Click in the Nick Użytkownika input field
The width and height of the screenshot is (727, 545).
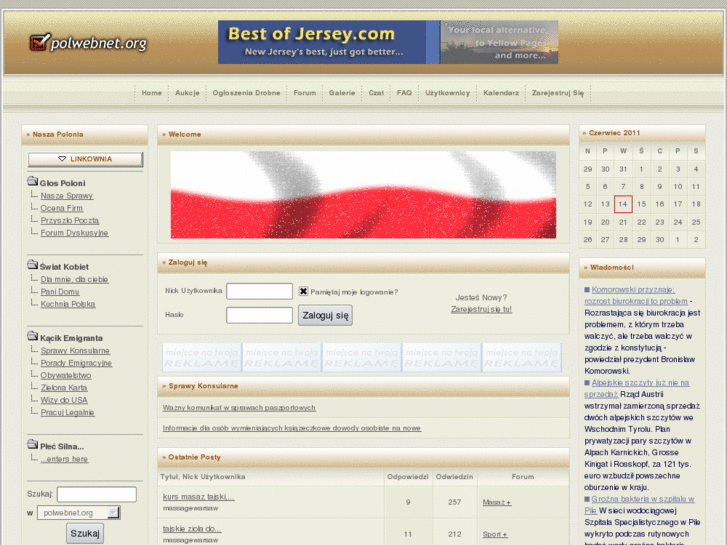click(x=259, y=291)
